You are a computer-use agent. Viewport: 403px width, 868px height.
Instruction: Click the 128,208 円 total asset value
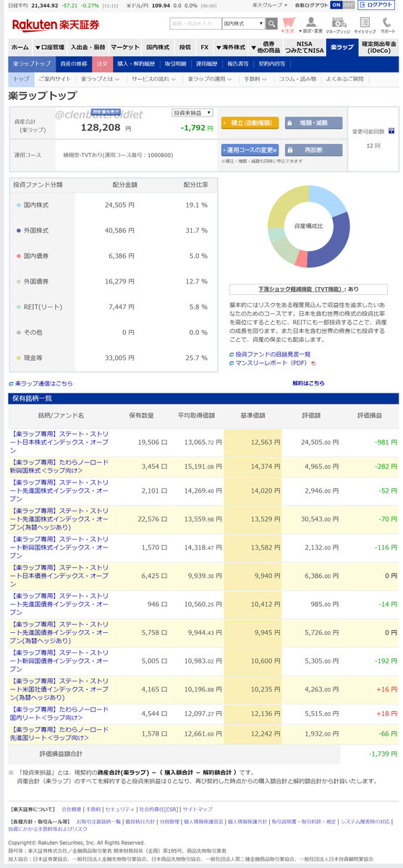(106, 127)
